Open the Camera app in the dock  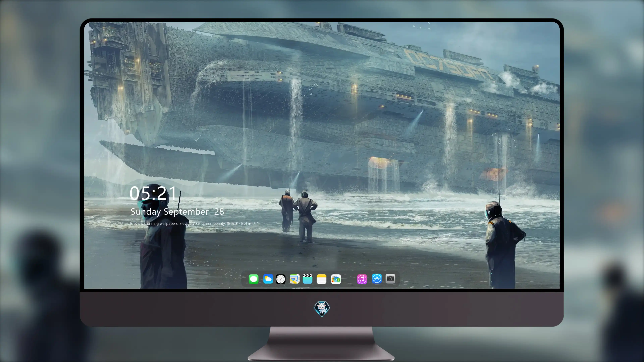(390, 279)
